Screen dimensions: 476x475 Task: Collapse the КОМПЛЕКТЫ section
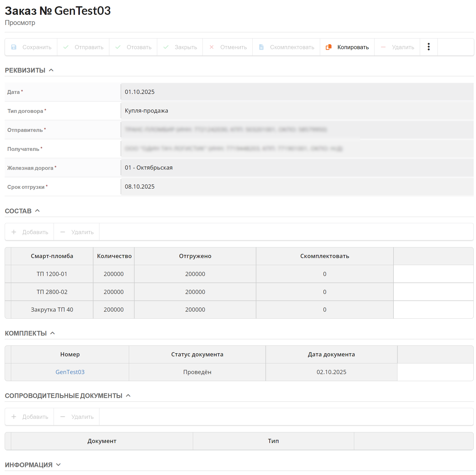pos(53,333)
